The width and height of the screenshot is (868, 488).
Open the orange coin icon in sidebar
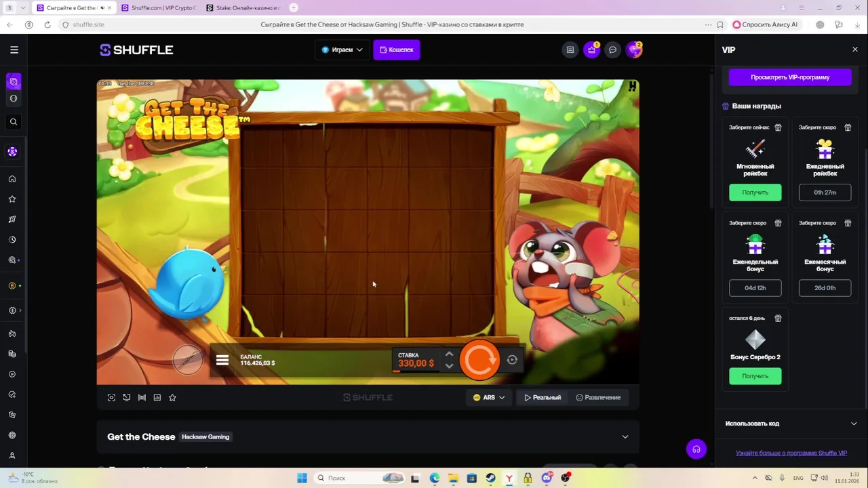point(12,286)
